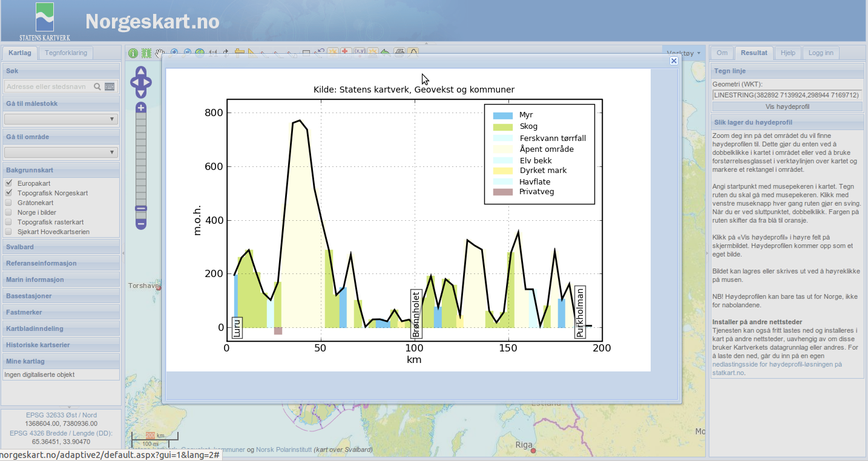This screenshot has height=461, width=868.
Task: Click the Vis høydeprofil button
Action: [x=787, y=106]
